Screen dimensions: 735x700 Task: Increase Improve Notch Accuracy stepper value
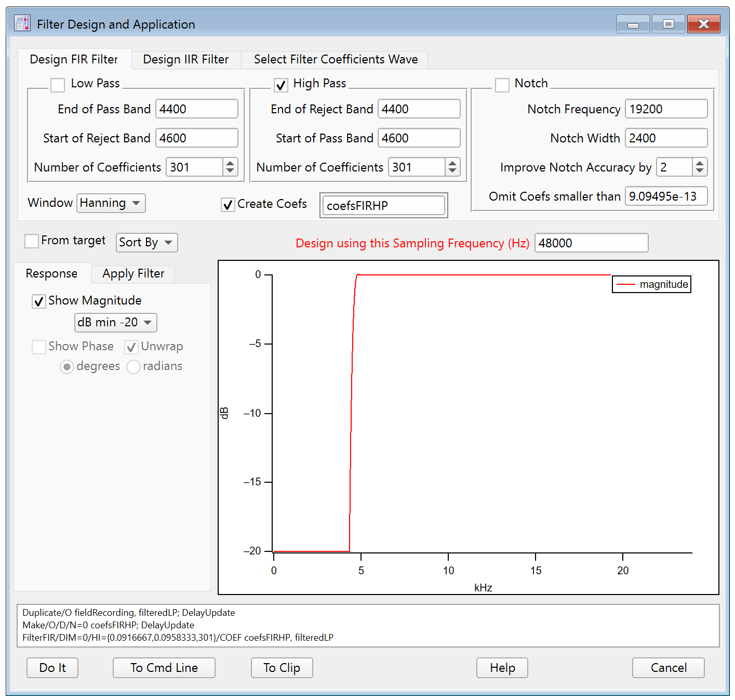pyautogui.click(x=700, y=163)
